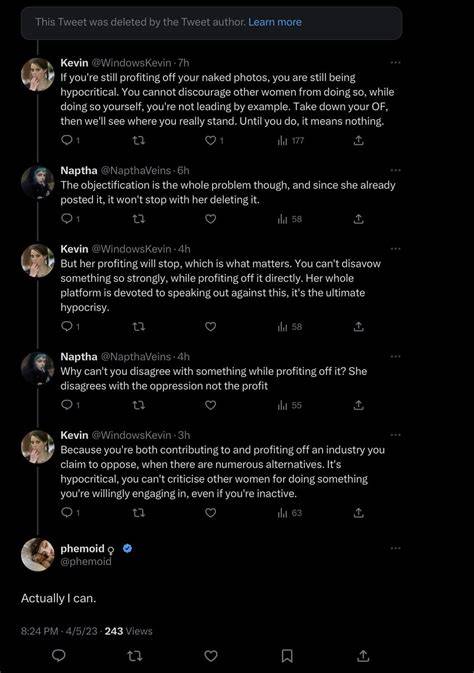Open more options on Naptha's 4h tweet

[395, 356]
